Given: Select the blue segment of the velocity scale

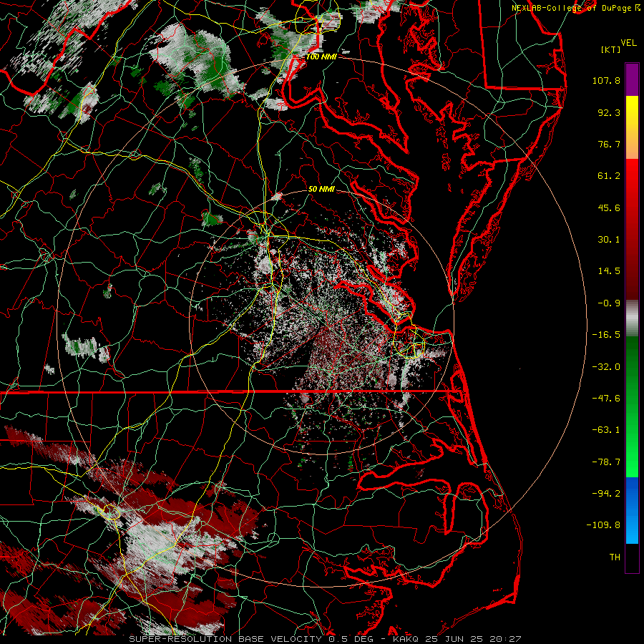Looking at the screenshot, I should tap(632, 510).
